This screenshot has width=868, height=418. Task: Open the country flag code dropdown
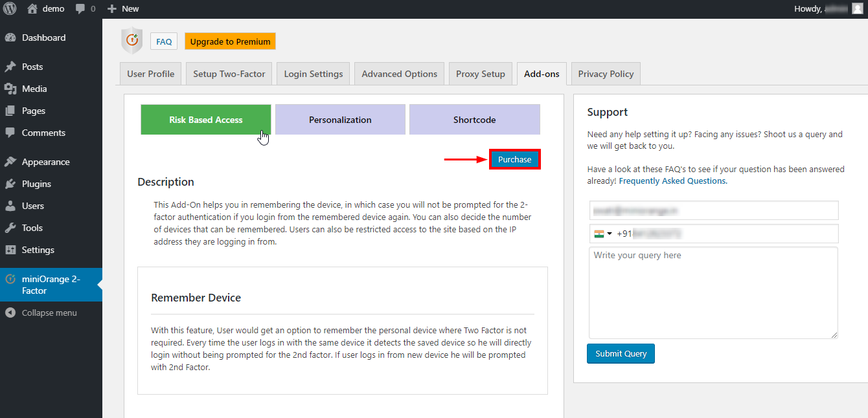pyautogui.click(x=603, y=234)
